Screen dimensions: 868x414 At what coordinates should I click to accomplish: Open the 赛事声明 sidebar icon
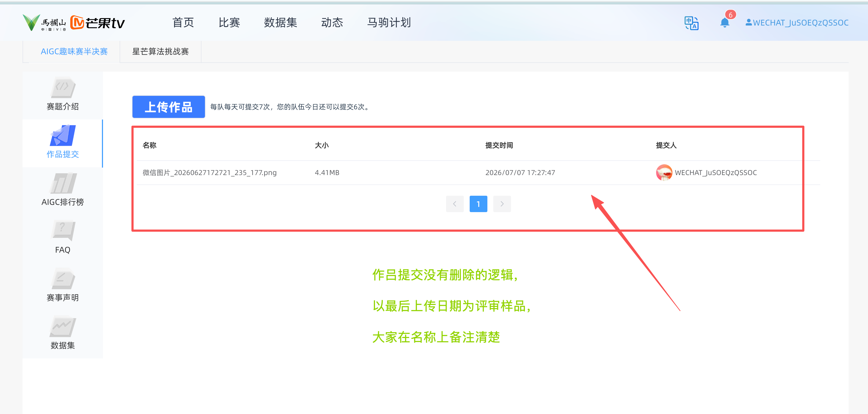(x=63, y=278)
